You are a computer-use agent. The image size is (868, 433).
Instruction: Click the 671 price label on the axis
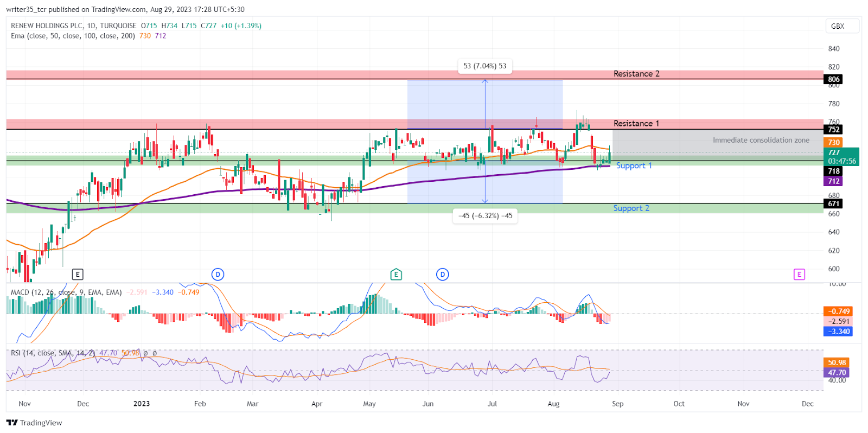pyautogui.click(x=834, y=203)
